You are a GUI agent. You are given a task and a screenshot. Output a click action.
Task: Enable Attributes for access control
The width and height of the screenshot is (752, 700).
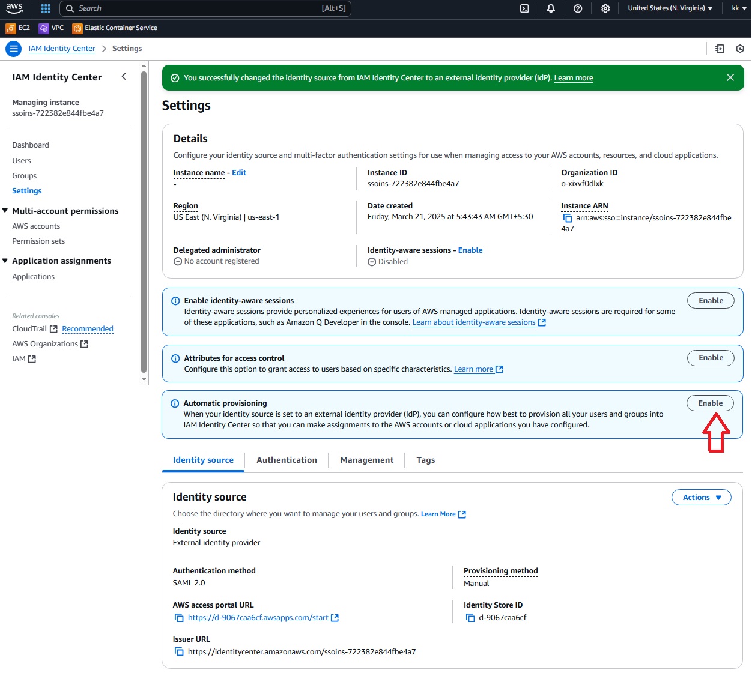[x=711, y=358]
